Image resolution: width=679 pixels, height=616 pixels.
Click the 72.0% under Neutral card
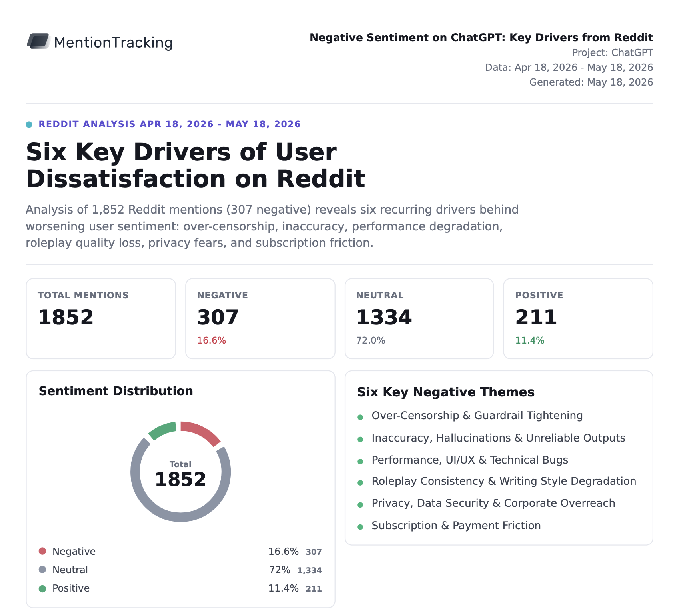(371, 341)
